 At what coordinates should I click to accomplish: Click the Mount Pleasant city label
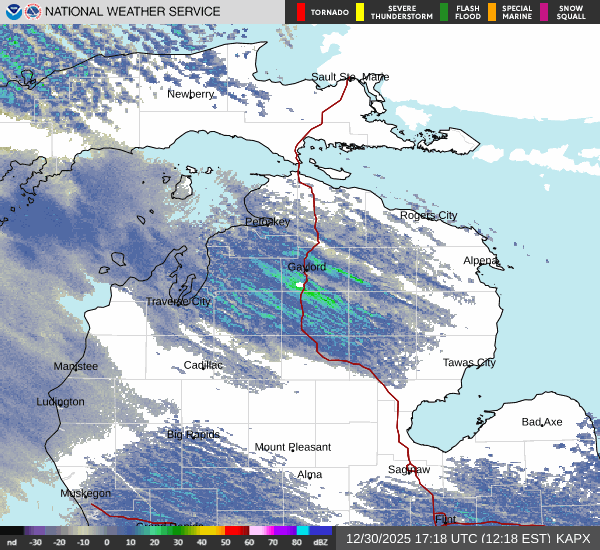coord(292,447)
